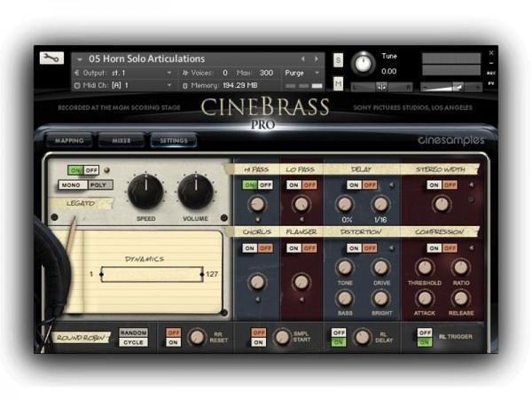
Task: Adjust the Stereo Width knob
Action: 442,205
